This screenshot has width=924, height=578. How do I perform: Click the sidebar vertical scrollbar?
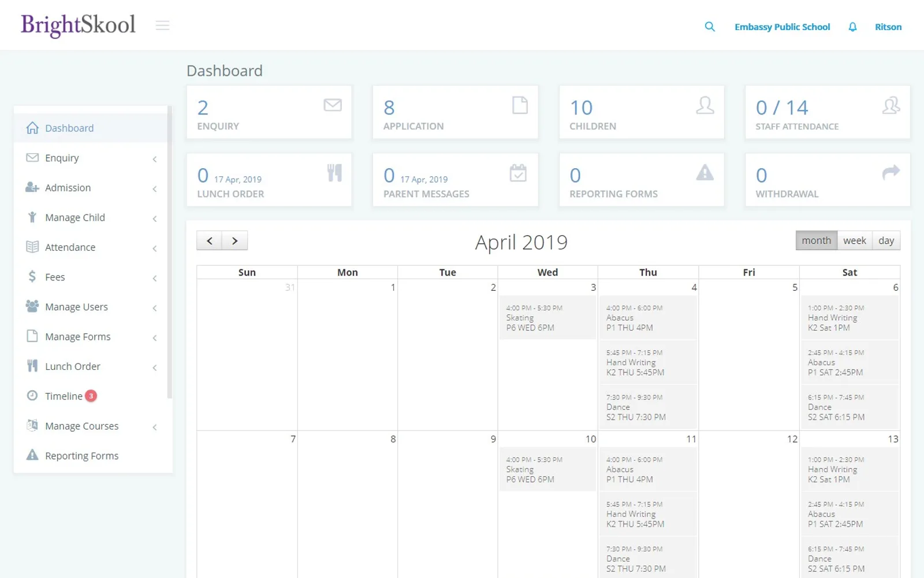coord(170,251)
